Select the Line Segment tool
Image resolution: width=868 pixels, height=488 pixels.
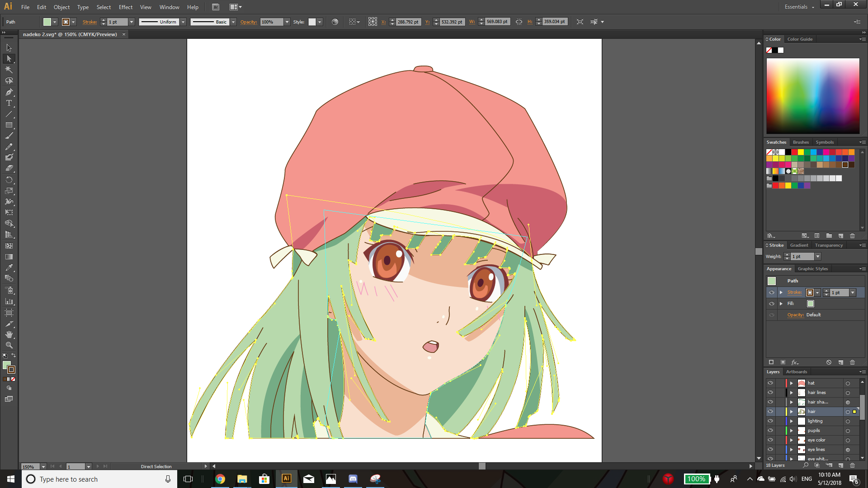[x=9, y=114]
